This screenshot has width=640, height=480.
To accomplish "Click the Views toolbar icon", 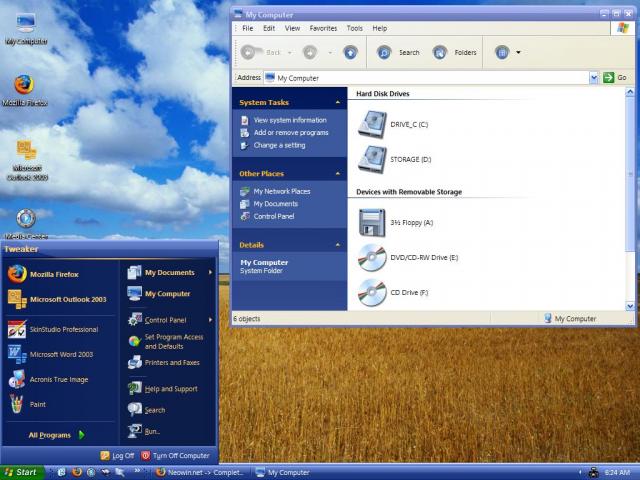I will pos(502,52).
